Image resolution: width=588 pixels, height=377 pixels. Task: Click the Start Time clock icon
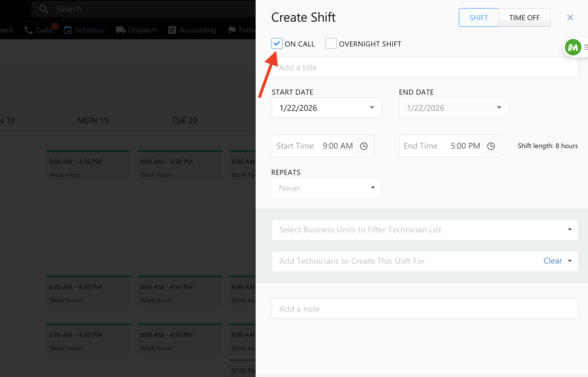click(364, 146)
